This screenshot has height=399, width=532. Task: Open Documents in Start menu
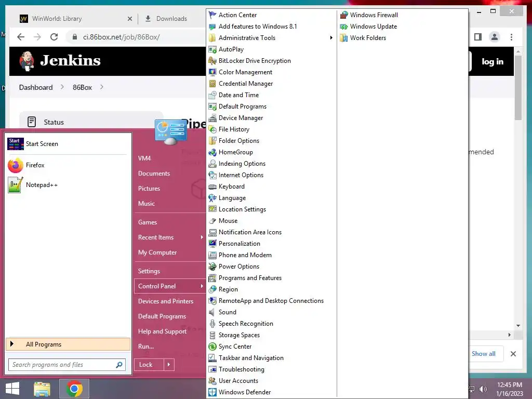coord(154,174)
